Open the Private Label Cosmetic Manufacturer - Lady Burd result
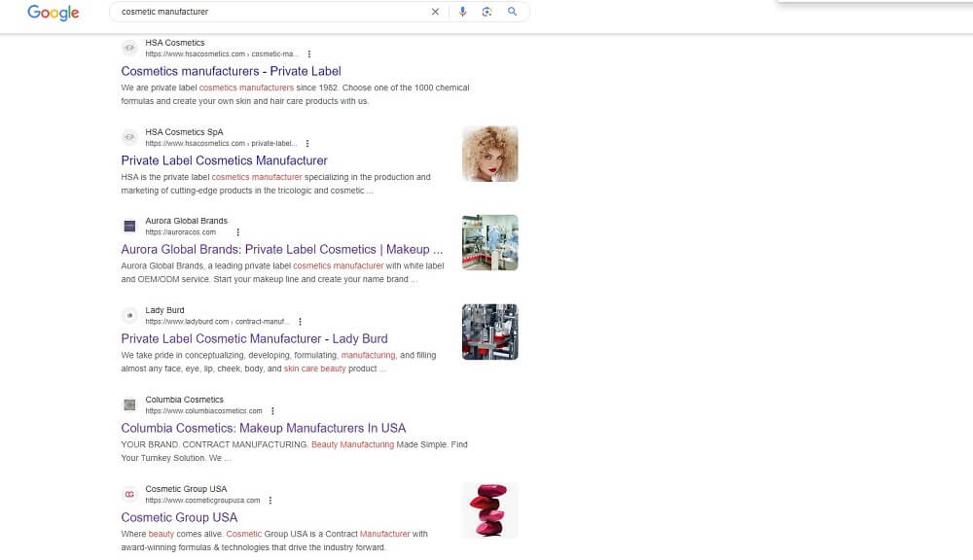 tap(254, 338)
